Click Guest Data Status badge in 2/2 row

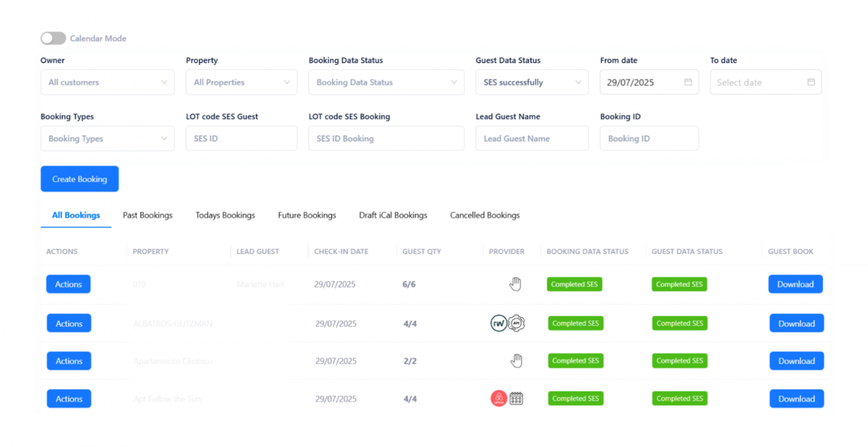(x=680, y=361)
